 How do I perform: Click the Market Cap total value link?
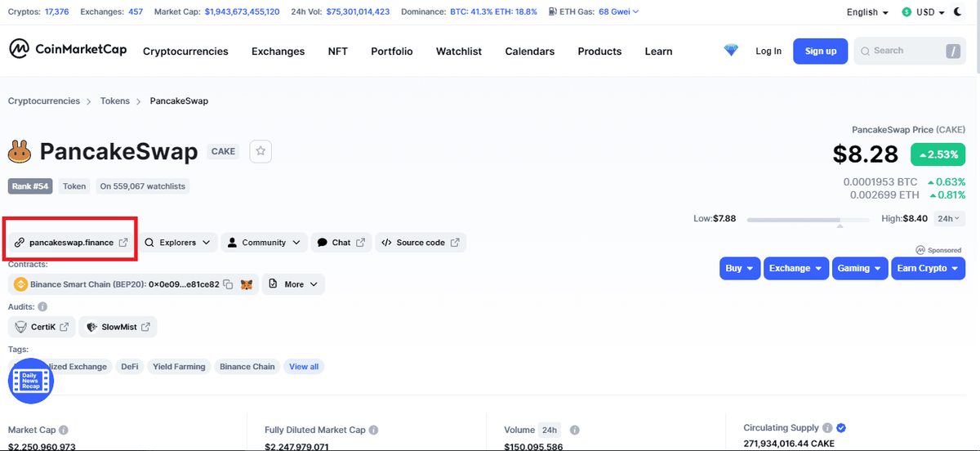[x=242, y=12]
